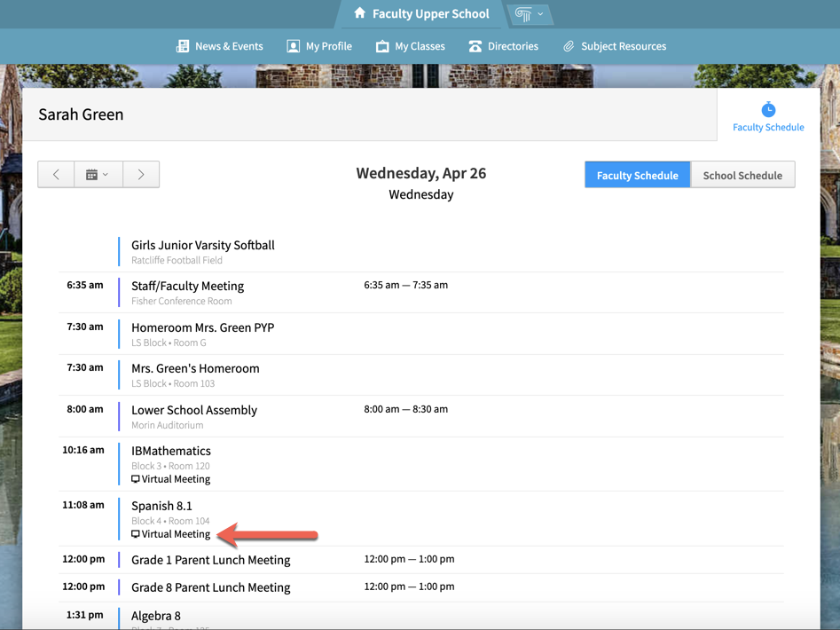Screen dimensions: 840x630
Task: Open Grade 1 Parent Lunch Meeting
Action: (x=210, y=560)
